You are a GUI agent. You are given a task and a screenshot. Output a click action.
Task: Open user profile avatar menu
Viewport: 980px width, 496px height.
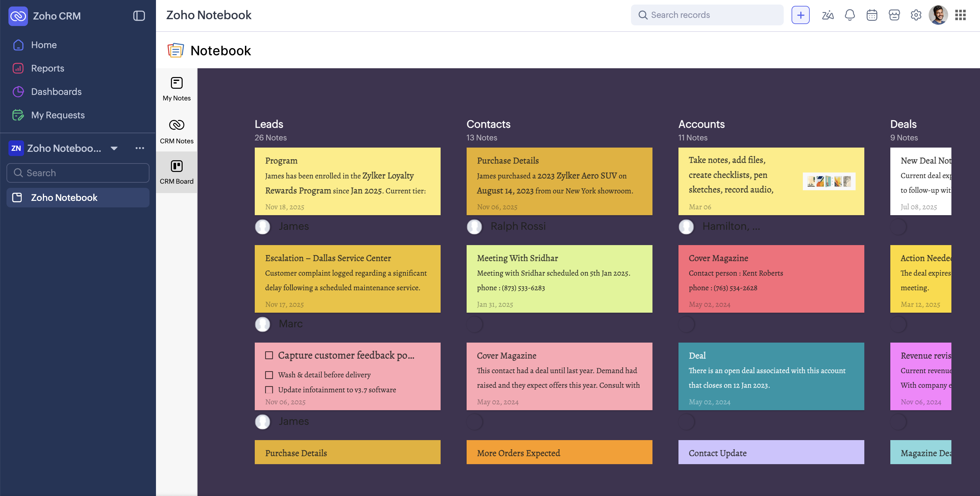[x=938, y=15]
